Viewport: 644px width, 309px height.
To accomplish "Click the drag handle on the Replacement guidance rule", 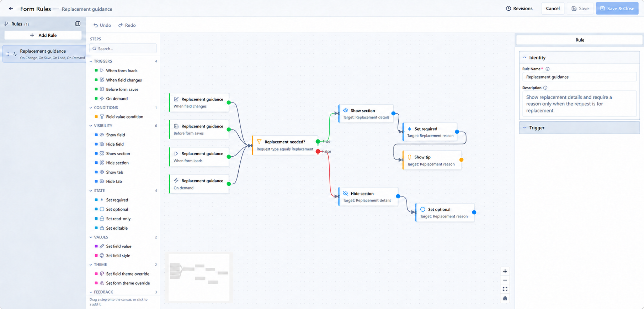I will [x=8, y=54].
